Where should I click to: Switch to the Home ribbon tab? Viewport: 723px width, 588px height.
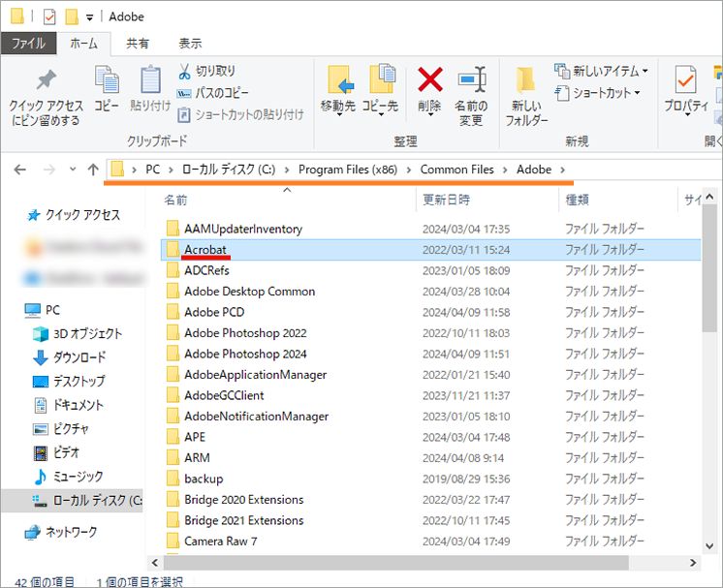[x=83, y=44]
